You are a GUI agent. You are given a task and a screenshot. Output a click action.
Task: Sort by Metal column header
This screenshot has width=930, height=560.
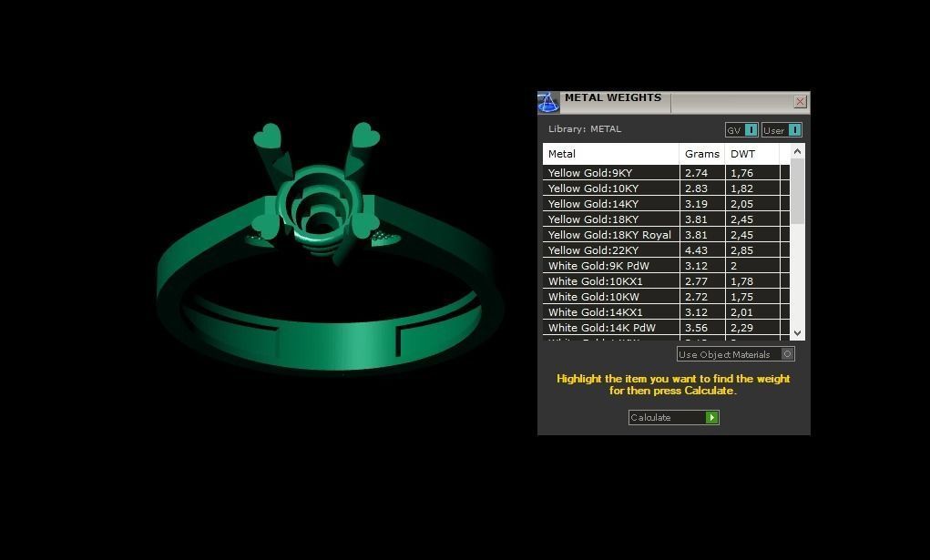pos(611,154)
